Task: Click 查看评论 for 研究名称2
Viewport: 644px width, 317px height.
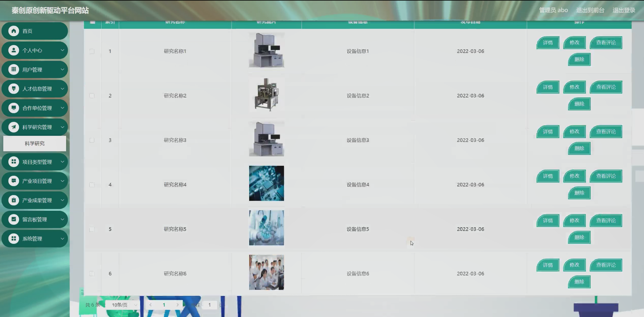Action: pos(606,87)
